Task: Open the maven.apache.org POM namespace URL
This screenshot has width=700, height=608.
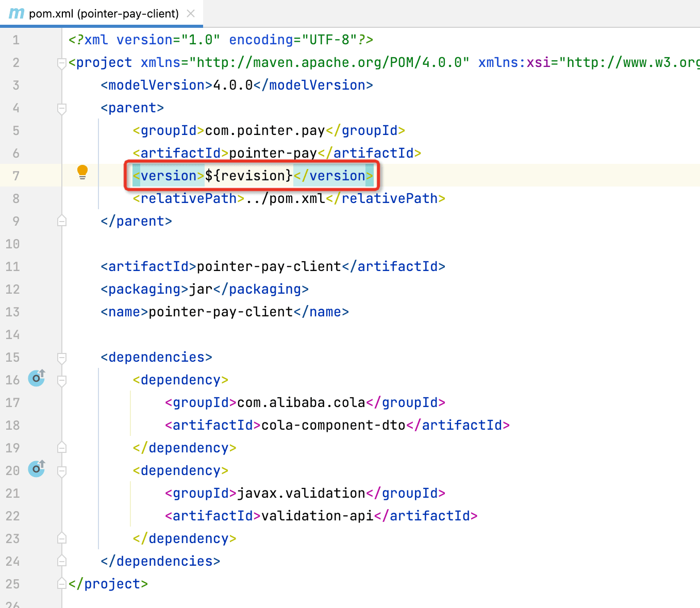Action: [329, 63]
